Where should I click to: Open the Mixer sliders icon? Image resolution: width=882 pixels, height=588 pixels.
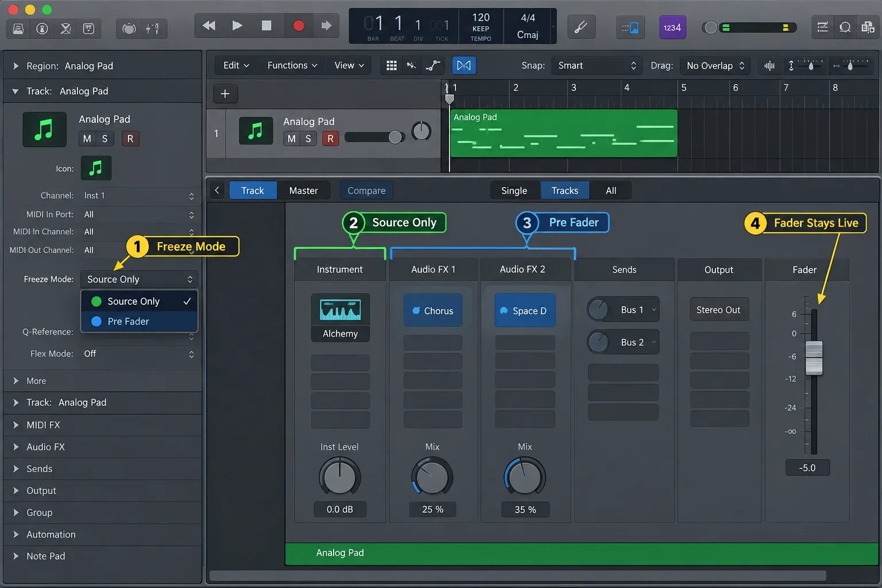coord(153,28)
